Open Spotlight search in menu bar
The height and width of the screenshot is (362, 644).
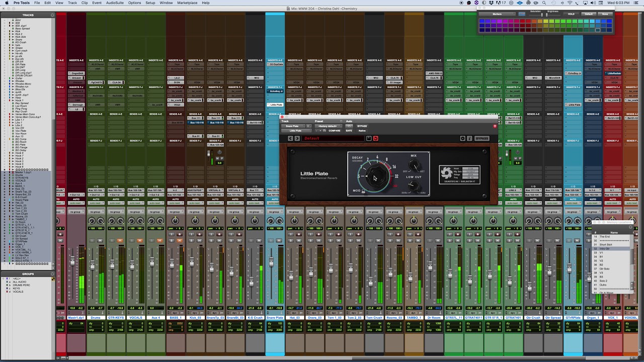(544, 3)
